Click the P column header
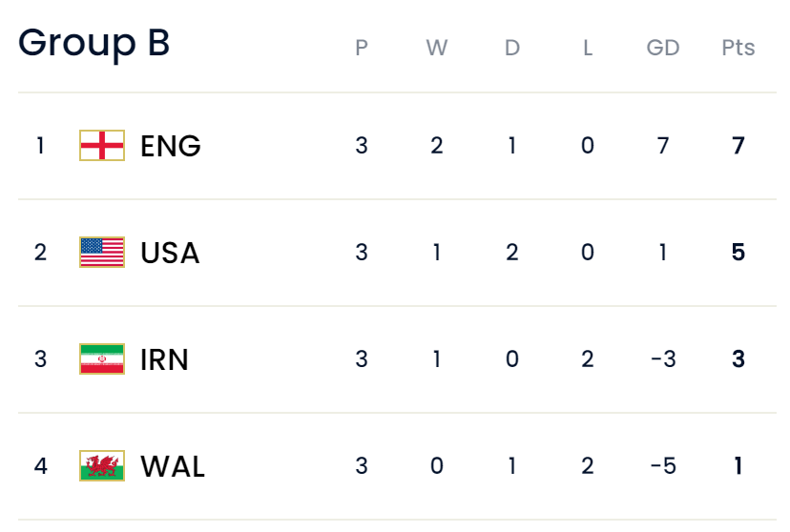 click(362, 48)
